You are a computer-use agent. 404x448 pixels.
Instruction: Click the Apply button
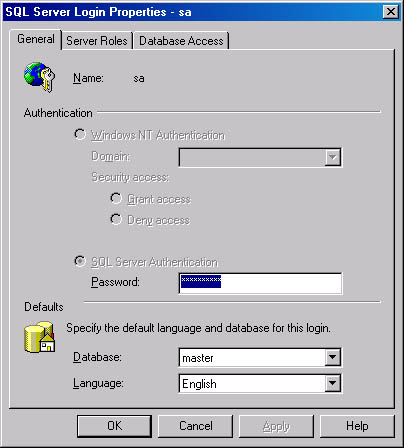[276, 426]
